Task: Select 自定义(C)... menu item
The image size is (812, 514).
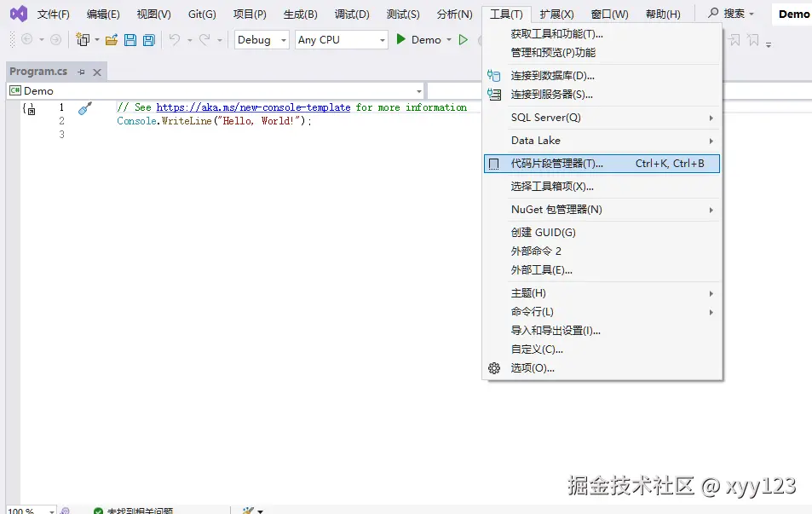Action: [602, 349]
